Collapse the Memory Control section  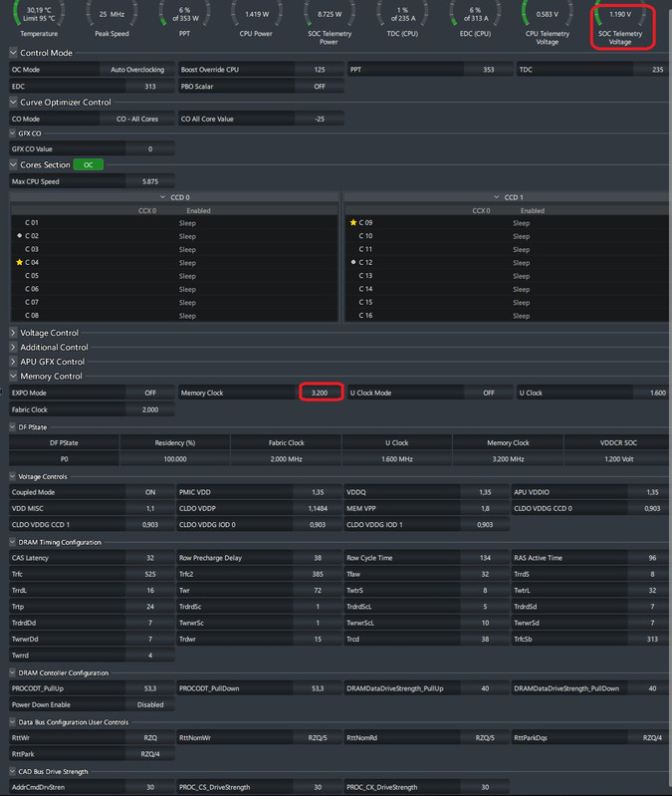tap(13, 377)
